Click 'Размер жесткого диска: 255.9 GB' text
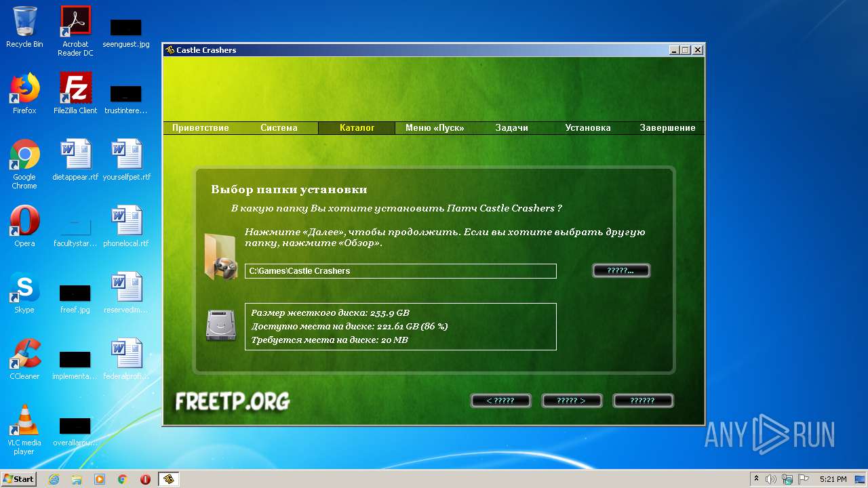Viewport: 868px width, 488px height. [x=330, y=313]
